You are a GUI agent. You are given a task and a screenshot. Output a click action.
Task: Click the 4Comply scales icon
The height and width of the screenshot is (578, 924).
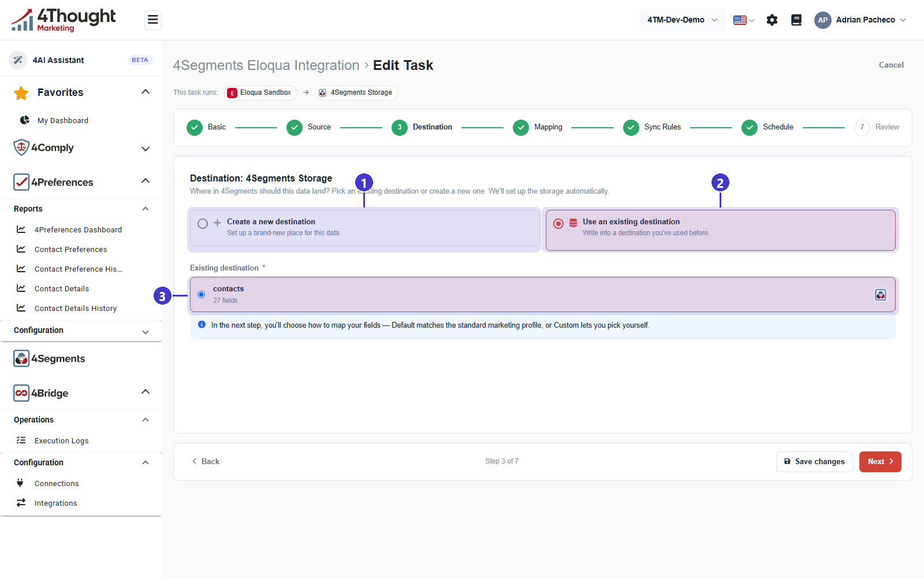[x=21, y=147]
